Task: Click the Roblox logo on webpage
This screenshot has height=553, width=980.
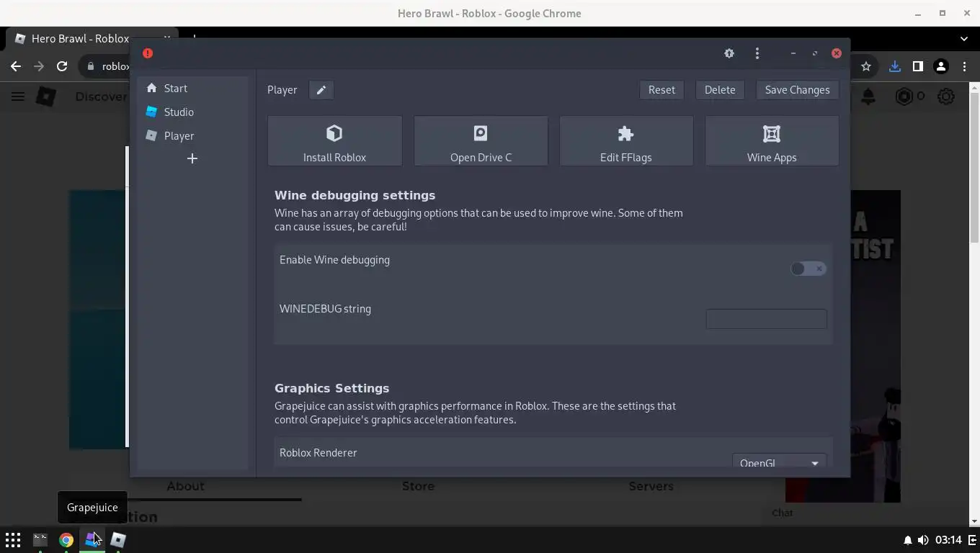Action: [46, 96]
